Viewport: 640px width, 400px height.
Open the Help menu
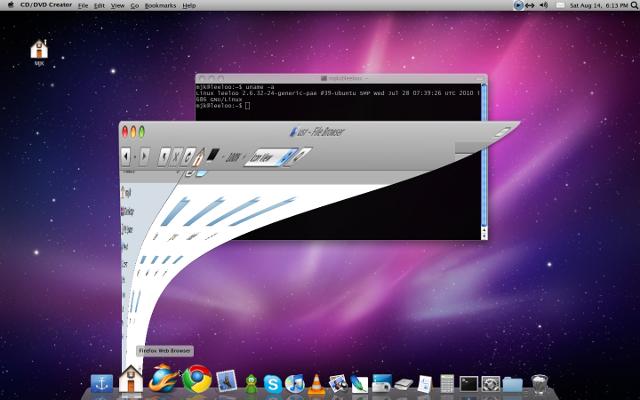pyautogui.click(x=189, y=6)
